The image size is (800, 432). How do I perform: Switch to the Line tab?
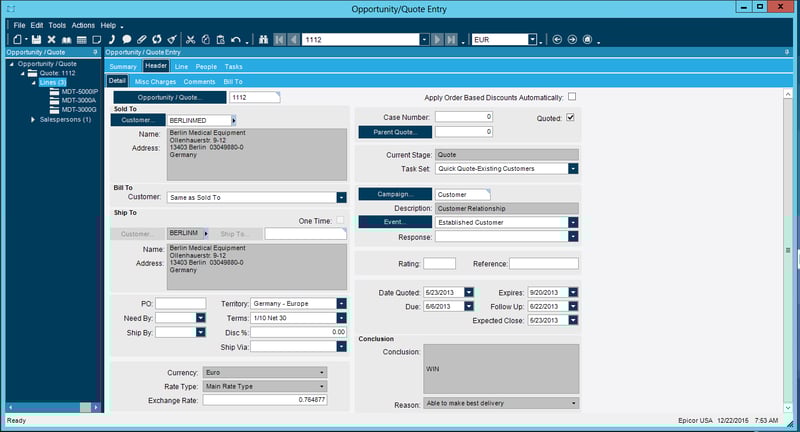click(x=181, y=66)
